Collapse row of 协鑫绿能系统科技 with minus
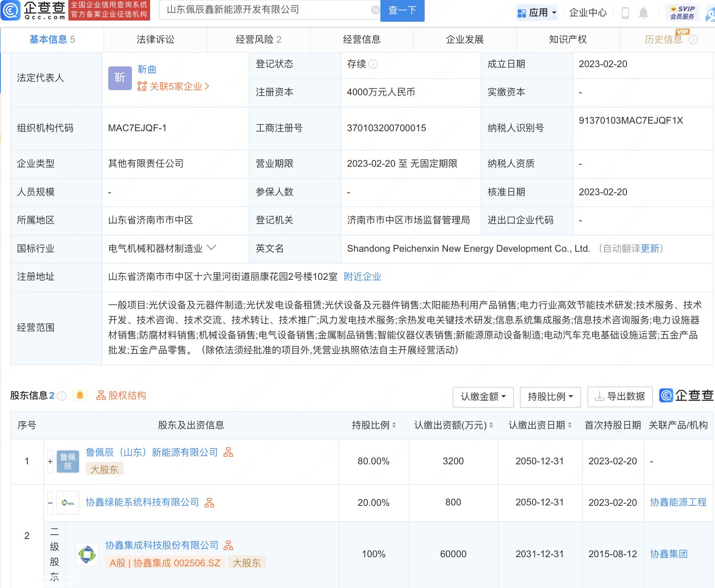 point(50,503)
